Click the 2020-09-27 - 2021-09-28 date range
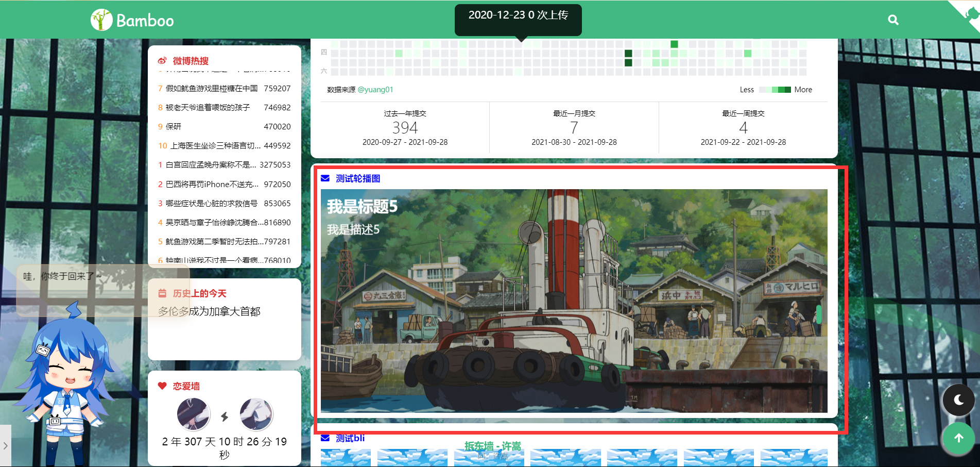Viewport: 980px width, 467px height. coord(405,142)
